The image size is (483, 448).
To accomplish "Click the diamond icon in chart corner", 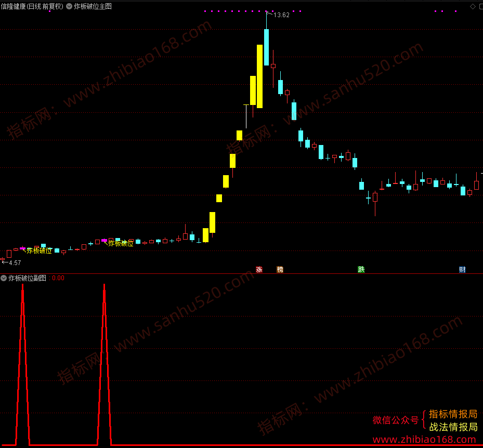I will (x=473, y=6).
